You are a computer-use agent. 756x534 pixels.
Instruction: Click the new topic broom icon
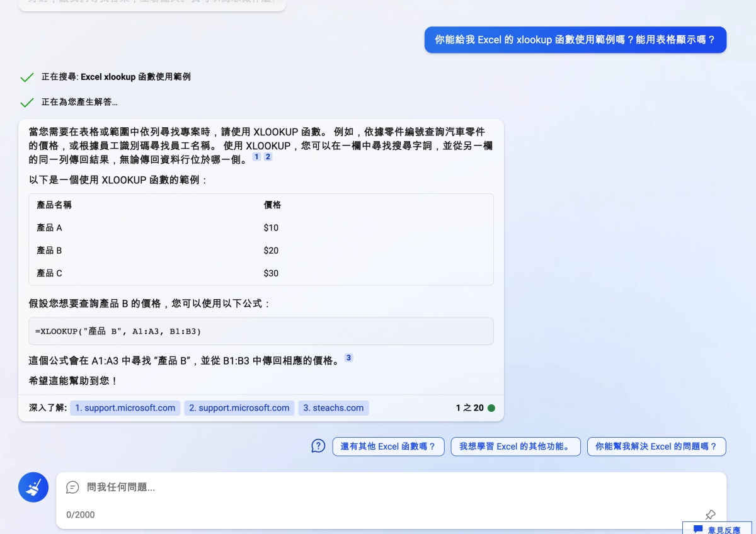click(33, 487)
